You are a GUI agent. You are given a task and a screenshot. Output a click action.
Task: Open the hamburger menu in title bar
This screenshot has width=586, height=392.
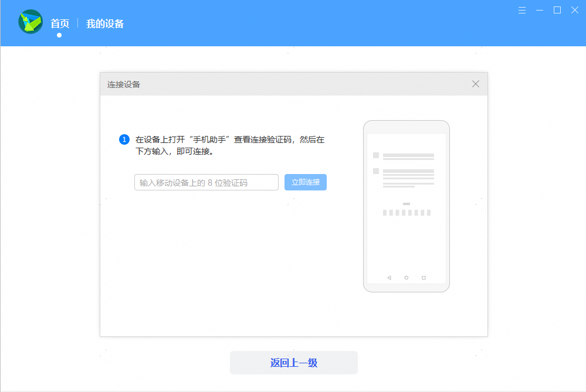521,10
